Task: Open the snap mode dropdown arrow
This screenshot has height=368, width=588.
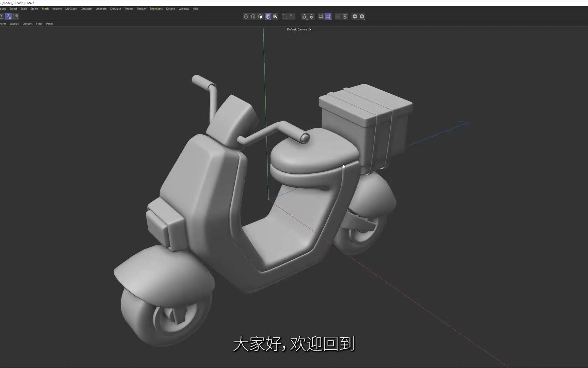Action: [x=307, y=19]
